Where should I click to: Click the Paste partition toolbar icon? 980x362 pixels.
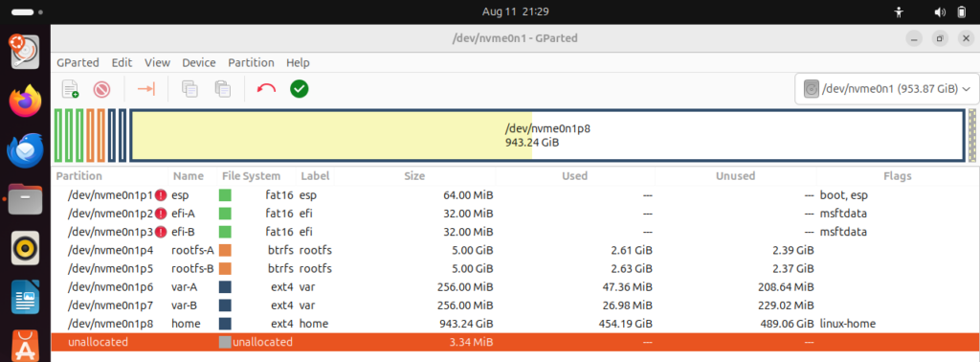coord(222,89)
